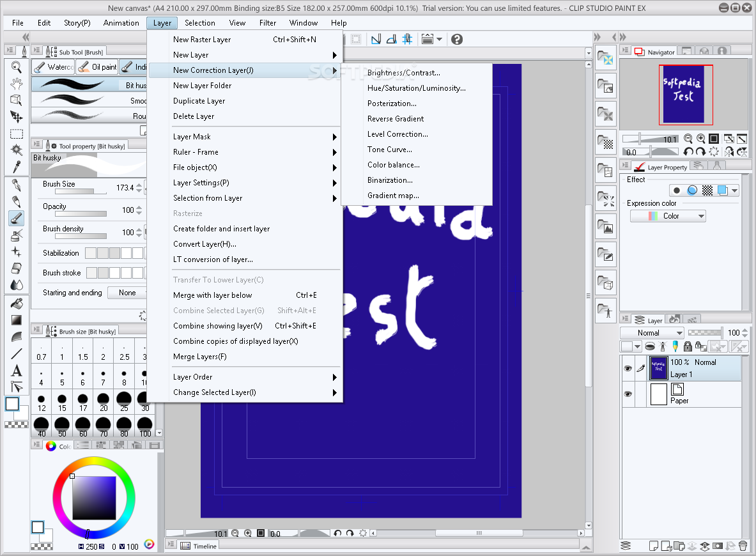Screen dimensions: 756x556
Task: Open Effect options dropdown arrow
Action: 734,190
